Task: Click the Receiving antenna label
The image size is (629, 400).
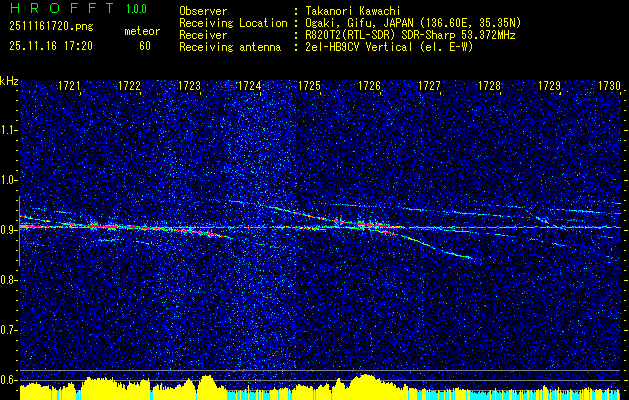Action: tap(230, 47)
